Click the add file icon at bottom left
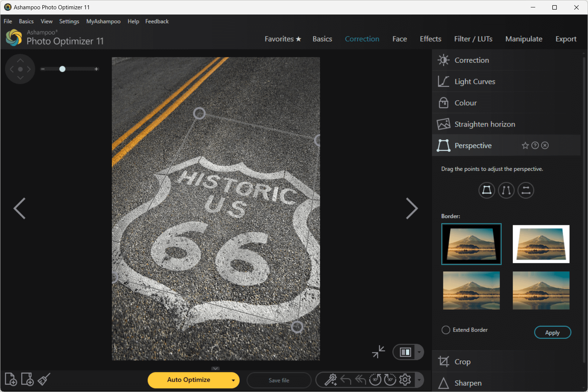Viewport: 588px width, 392px height. [11, 379]
